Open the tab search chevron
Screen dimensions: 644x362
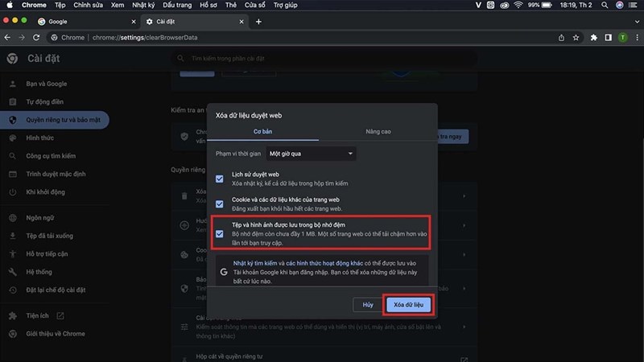coord(637,22)
